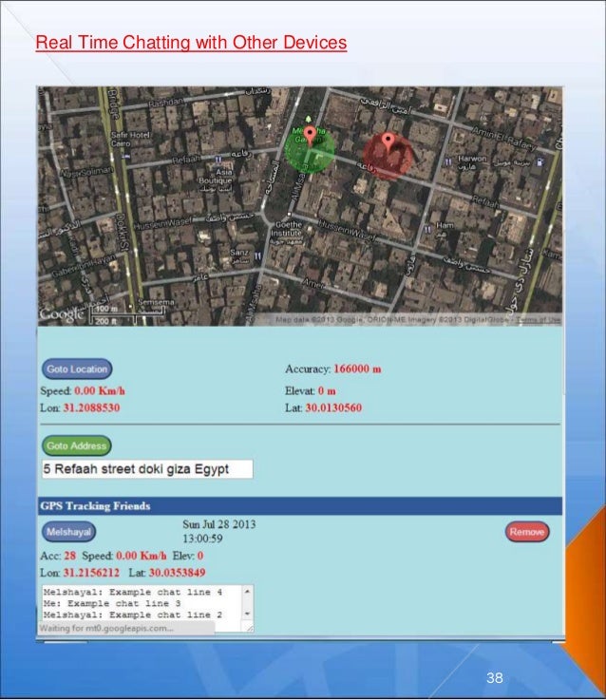Click the tree park icon above green circle
Screen dimensions: 606x700
(308, 119)
